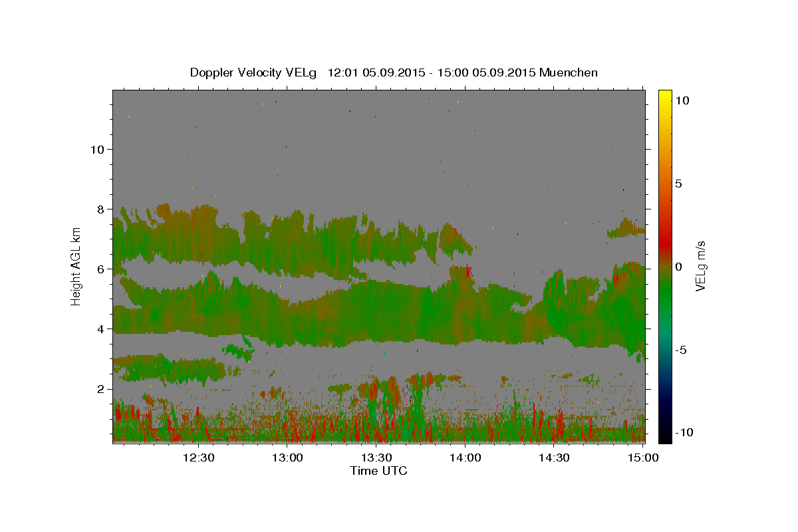Click the 'VELg m/s' colorbar title
798x532 pixels.
[701, 267]
